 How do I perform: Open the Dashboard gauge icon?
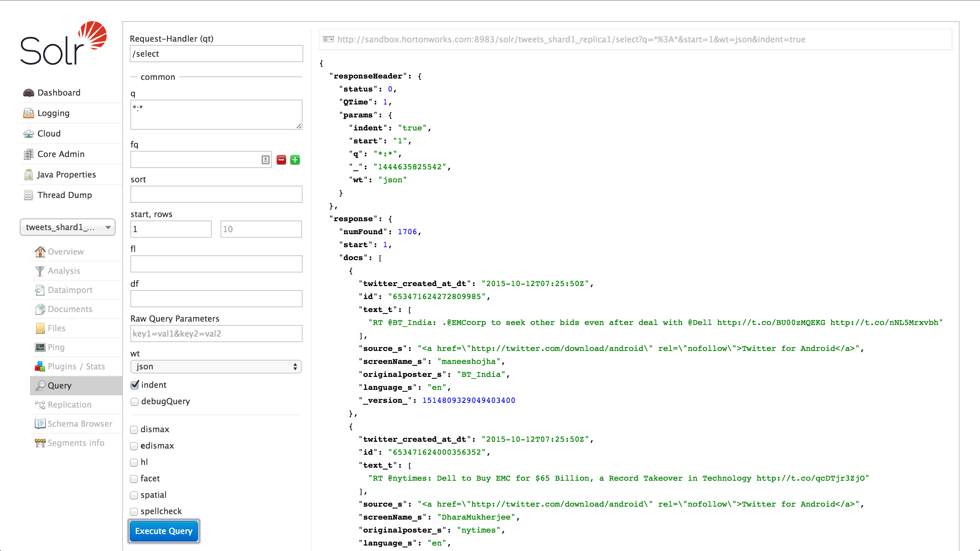[x=29, y=93]
